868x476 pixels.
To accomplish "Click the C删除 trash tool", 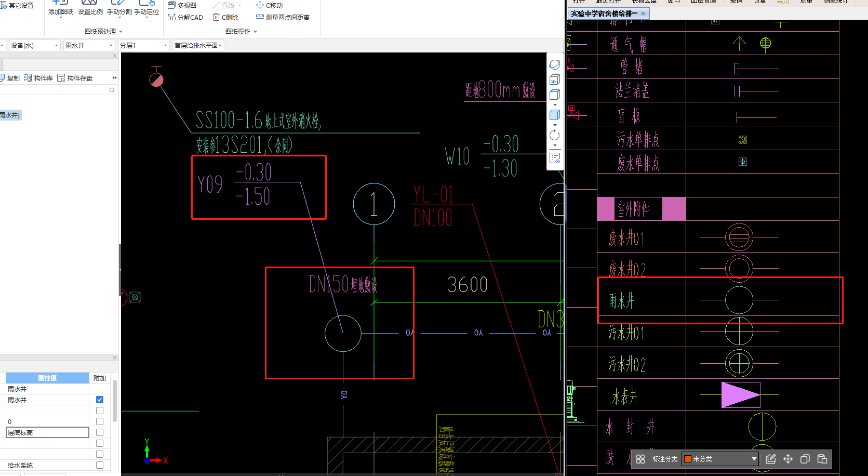I will coord(226,17).
